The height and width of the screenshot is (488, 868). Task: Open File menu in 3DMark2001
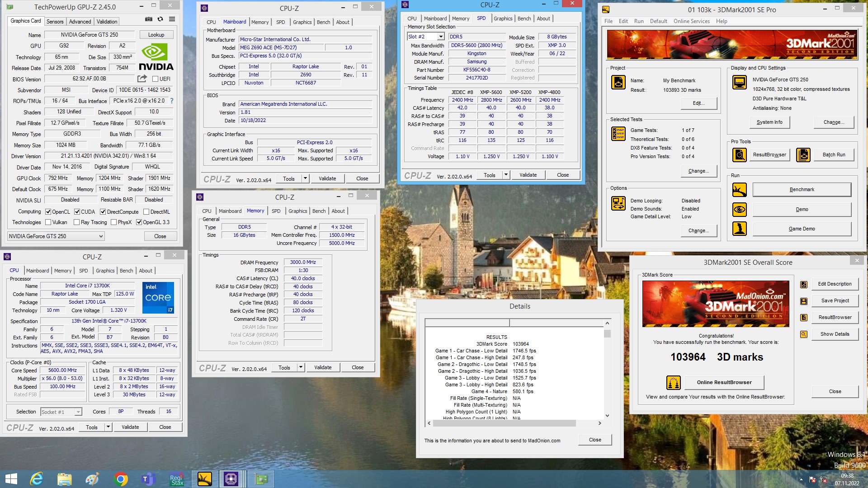[x=609, y=21]
